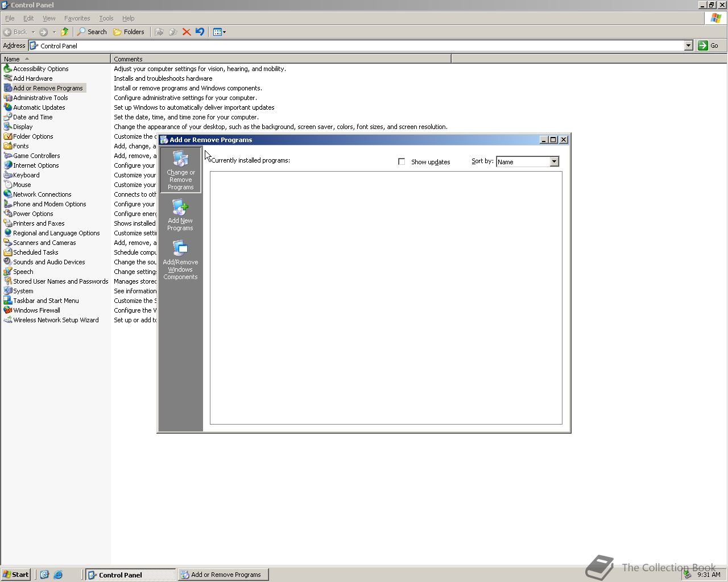Open the System icon

click(x=8, y=291)
